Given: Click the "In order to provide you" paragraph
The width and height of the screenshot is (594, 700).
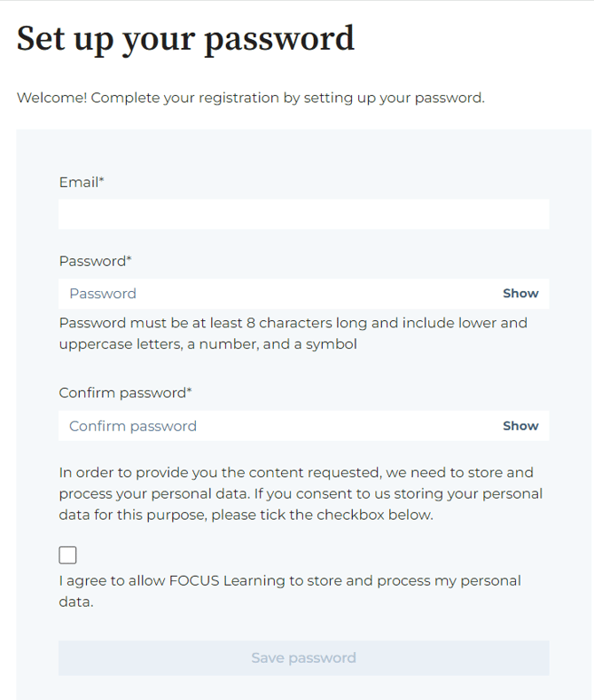Looking at the screenshot, I should (x=301, y=493).
